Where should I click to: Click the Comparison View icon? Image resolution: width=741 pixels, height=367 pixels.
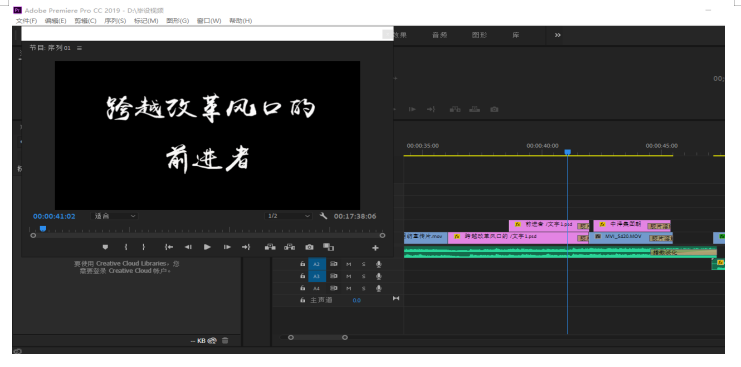[328, 247]
